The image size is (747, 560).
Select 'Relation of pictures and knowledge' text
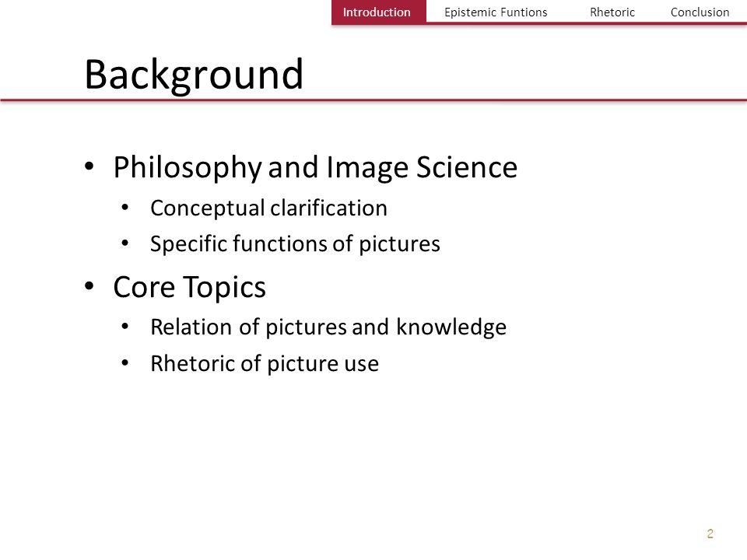(328, 327)
